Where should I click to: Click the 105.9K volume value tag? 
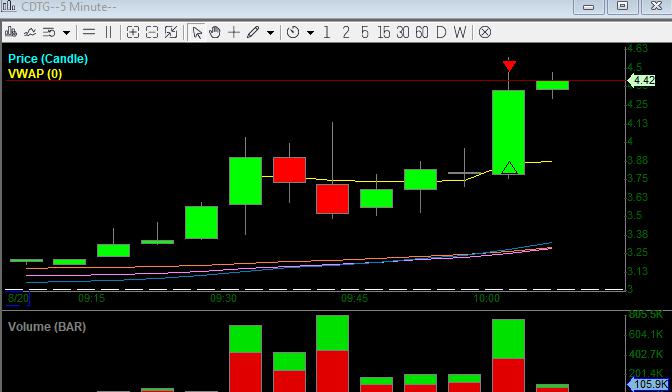(648, 384)
